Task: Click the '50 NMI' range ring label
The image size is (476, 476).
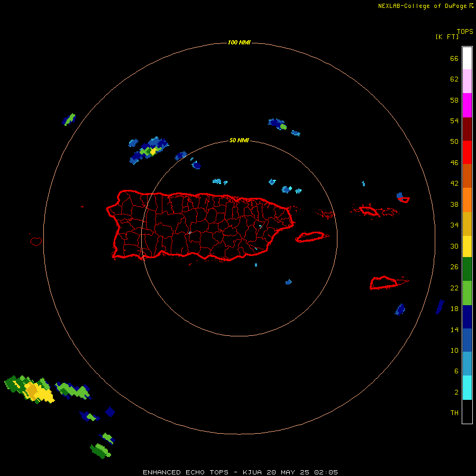Action: 239,140
